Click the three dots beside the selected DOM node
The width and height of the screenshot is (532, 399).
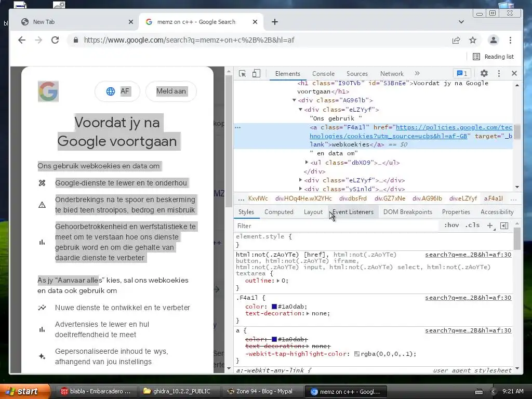tap(238, 127)
